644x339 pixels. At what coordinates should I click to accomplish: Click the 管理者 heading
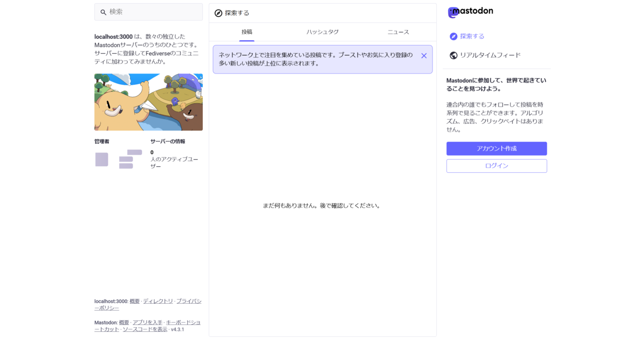[102, 142]
